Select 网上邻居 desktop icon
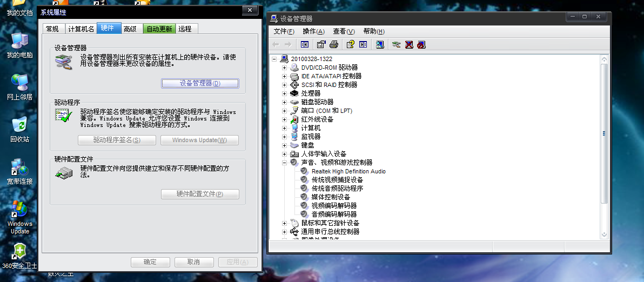644x282 pixels. coord(19,87)
